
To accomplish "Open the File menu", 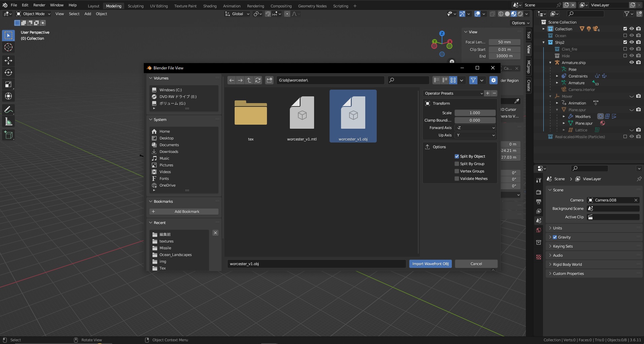I will tap(14, 5).
